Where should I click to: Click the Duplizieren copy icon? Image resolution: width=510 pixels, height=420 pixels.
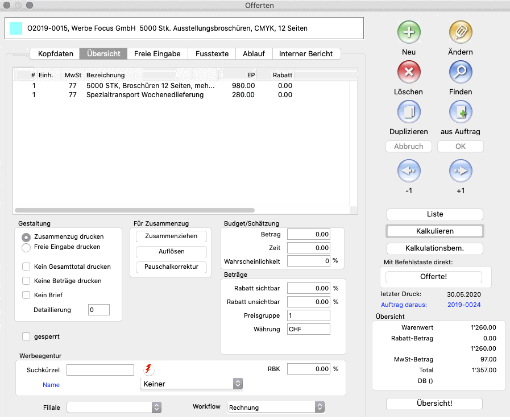pos(408,112)
